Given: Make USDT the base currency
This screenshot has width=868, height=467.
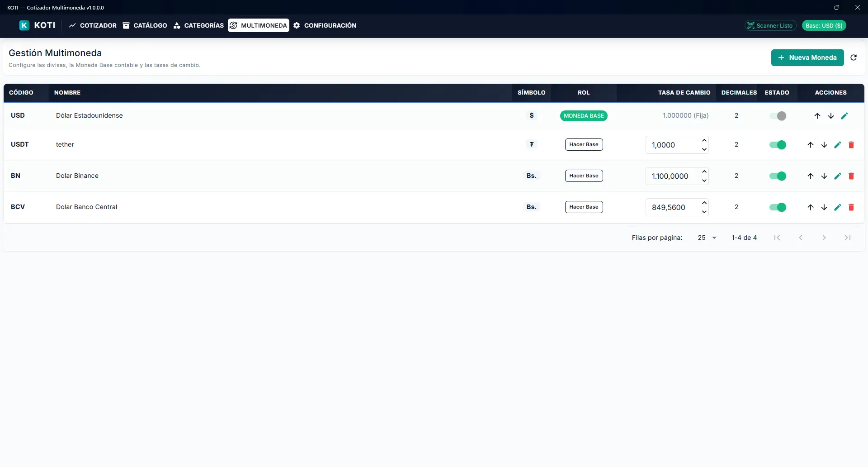Looking at the screenshot, I should pos(584,145).
